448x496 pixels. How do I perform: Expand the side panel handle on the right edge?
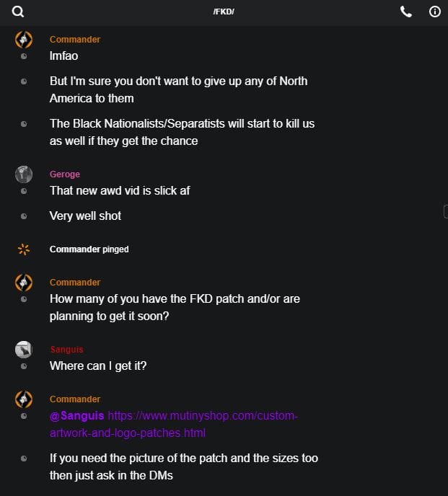pos(445,211)
